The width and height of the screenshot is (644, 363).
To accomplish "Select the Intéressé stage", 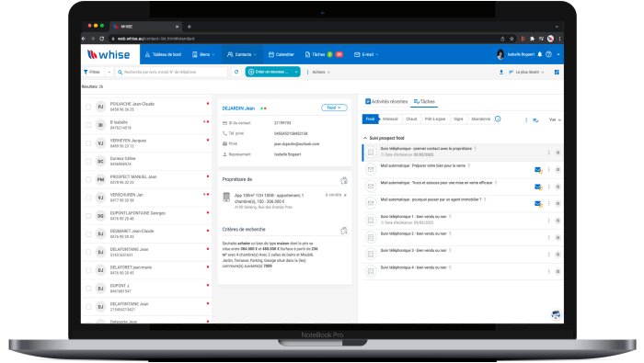I will click(390, 119).
